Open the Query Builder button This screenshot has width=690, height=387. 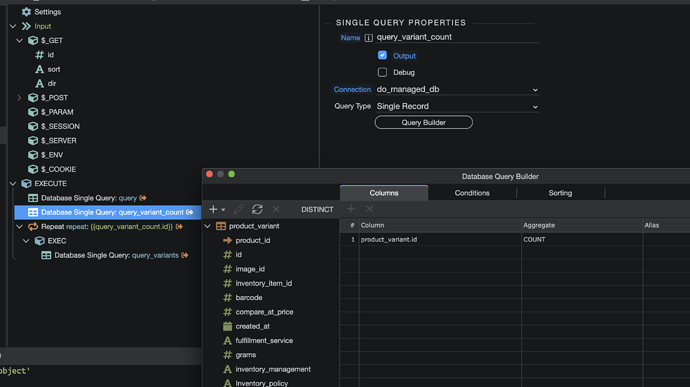424,122
